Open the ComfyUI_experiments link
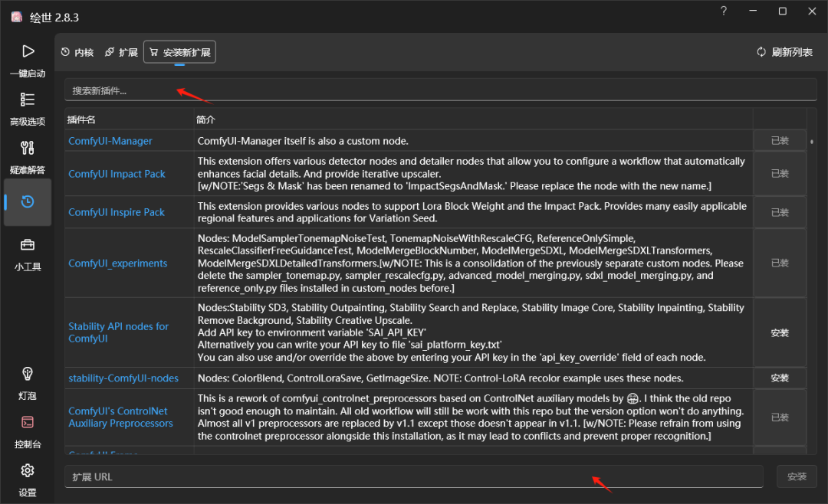This screenshot has width=828, height=504. [x=118, y=263]
